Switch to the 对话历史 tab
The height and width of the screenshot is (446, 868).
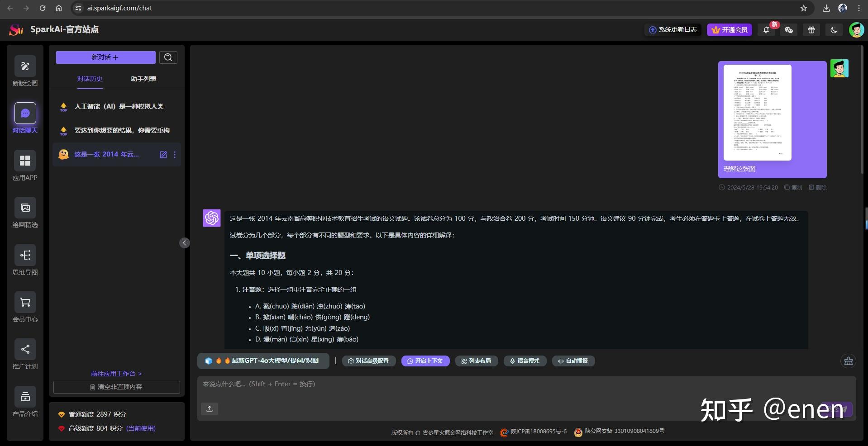pyautogui.click(x=90, y=79)
